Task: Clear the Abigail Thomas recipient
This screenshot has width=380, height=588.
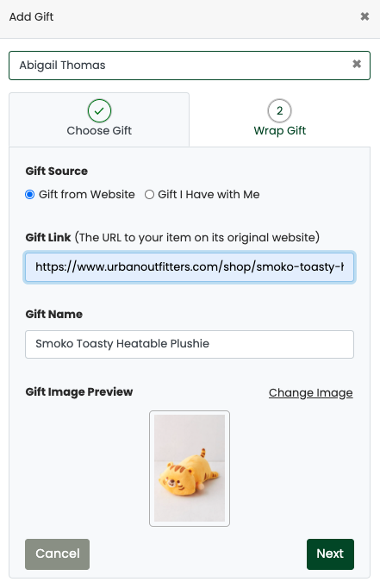Action: [x=357, y=64]
